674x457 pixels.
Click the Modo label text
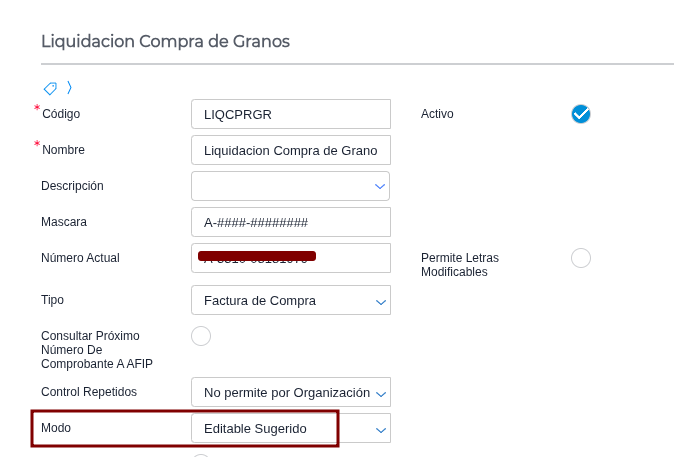coord(56,428)
